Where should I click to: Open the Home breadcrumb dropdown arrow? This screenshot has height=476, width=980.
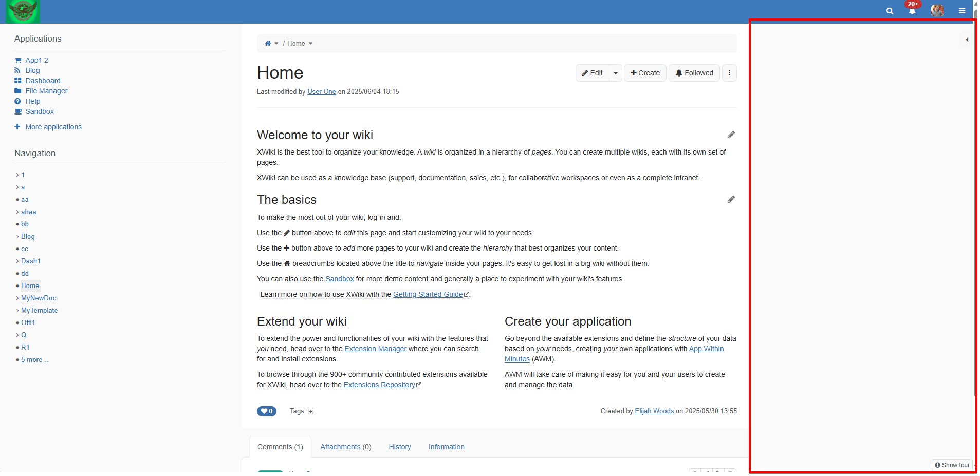point(310,44)
